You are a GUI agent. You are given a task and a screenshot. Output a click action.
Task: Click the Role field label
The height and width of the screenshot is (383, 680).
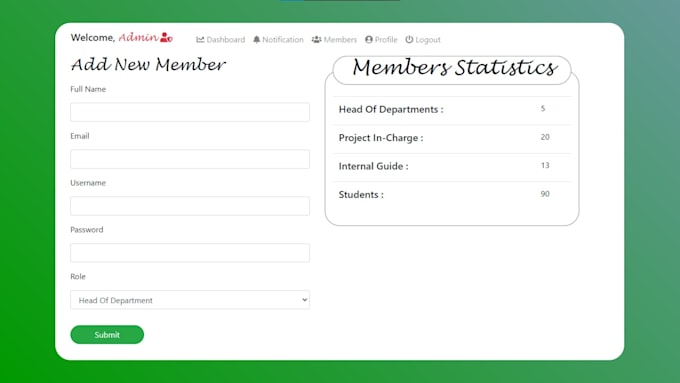[x=78, y=276]
